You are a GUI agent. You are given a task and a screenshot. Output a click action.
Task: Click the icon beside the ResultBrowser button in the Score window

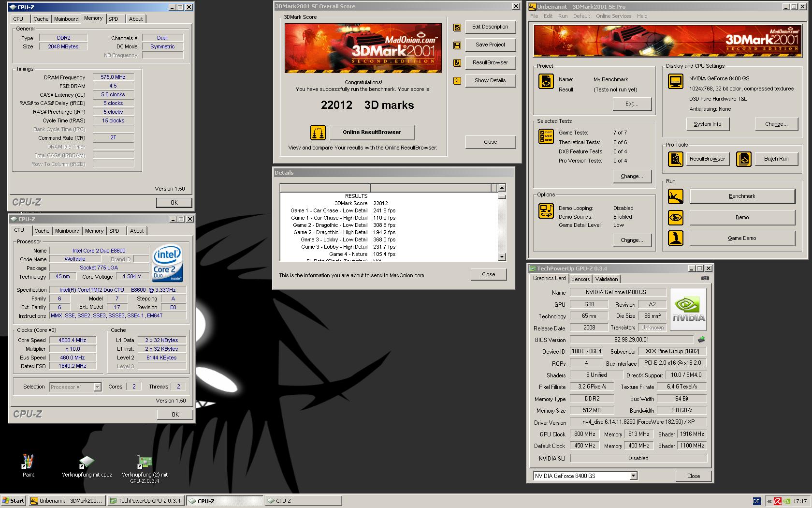[x=457, y=63]
